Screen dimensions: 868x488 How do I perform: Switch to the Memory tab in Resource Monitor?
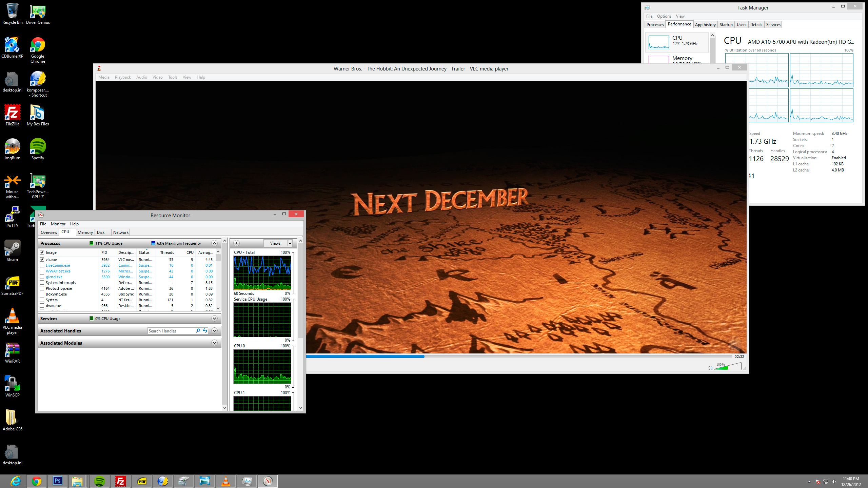click(85, 232)
